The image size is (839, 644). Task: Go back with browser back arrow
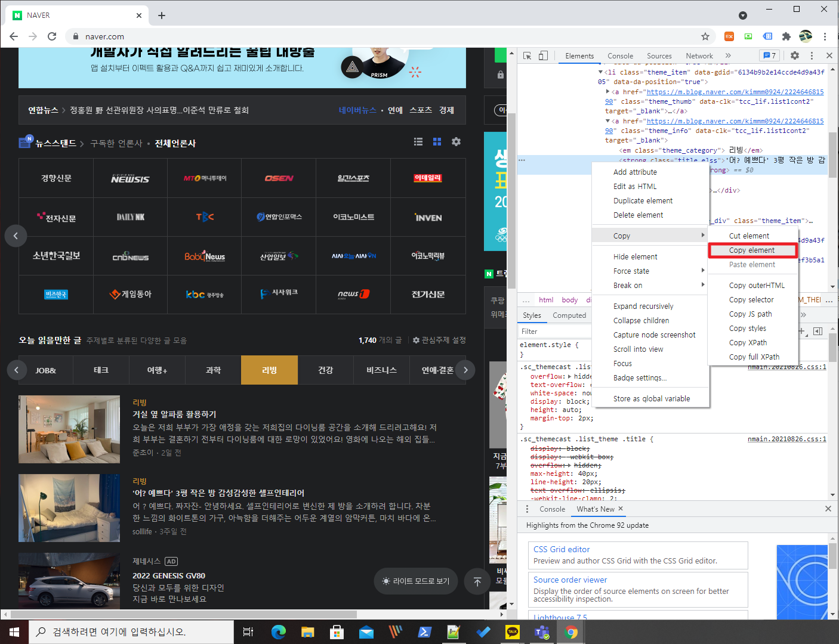click(x=14, y=36)
